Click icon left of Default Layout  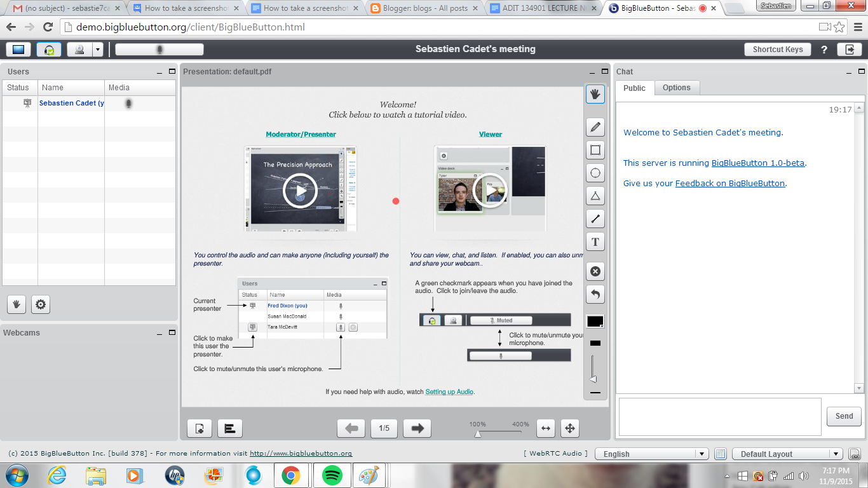click(x=720, y=454)
